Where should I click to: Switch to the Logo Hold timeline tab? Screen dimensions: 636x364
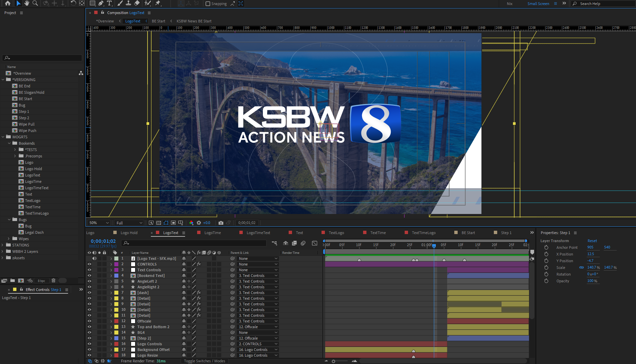(129, 233)
